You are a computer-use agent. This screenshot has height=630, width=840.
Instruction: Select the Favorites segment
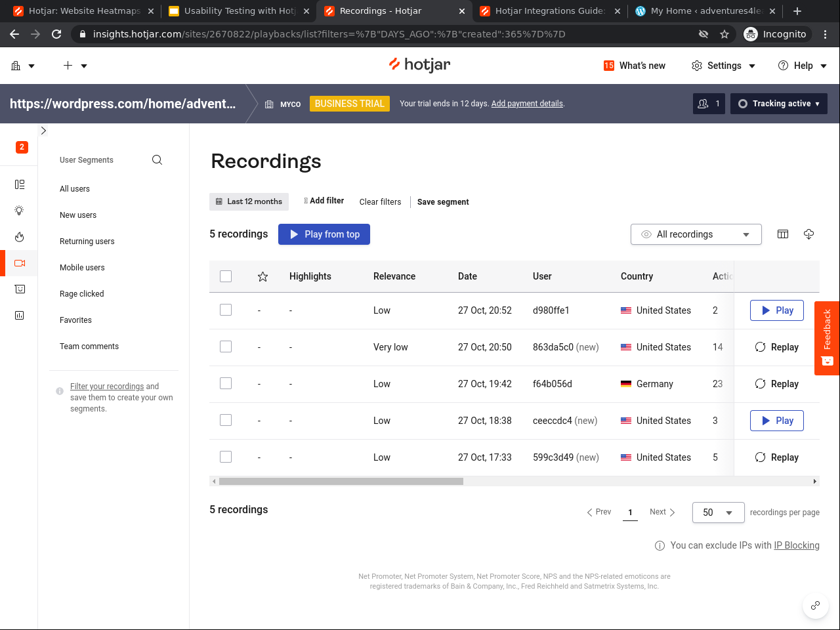coord(75,320)
